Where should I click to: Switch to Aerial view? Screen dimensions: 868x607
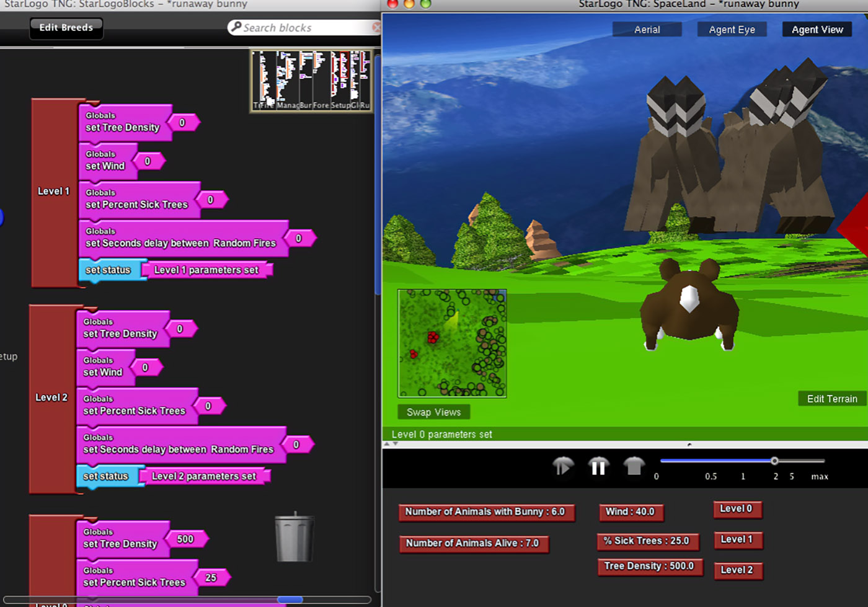point(647,30)
